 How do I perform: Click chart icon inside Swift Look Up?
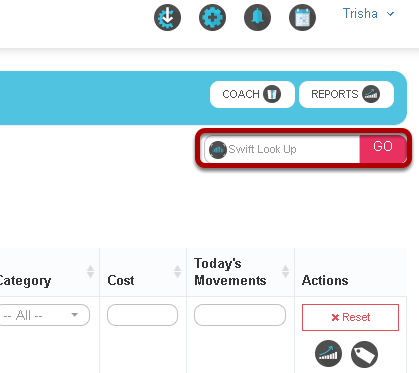[x=218, y=150]
